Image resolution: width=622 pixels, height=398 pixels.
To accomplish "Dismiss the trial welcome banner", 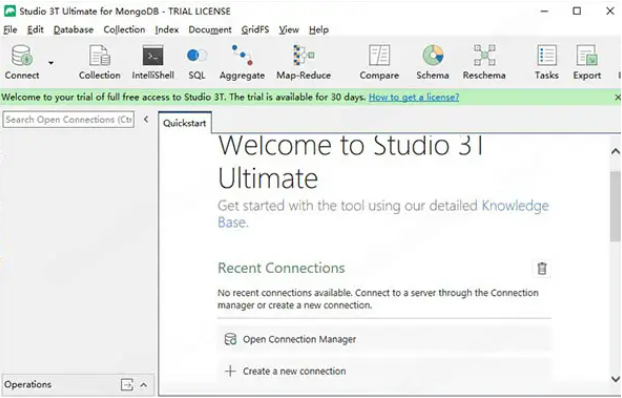I will (617, 97).
